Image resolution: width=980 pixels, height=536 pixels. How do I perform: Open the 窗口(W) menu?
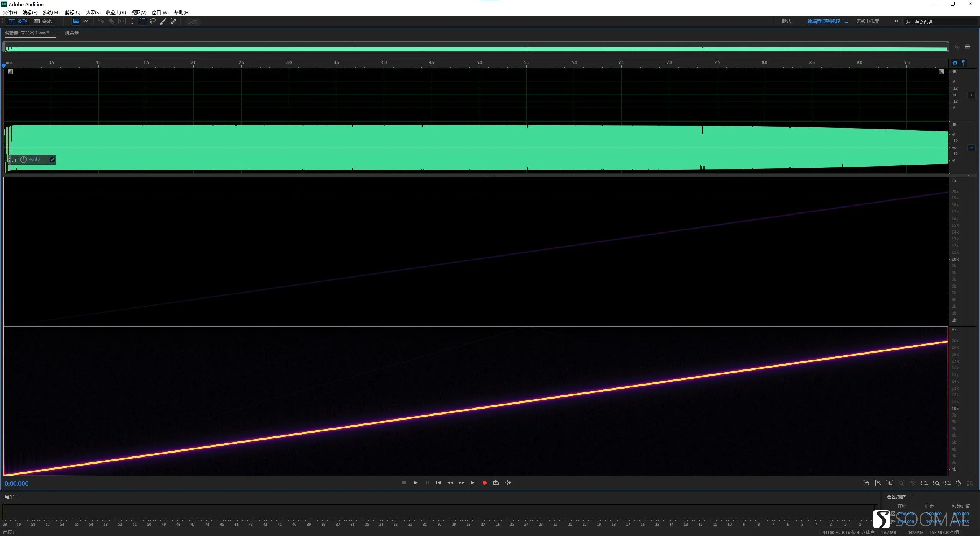[x=160, y=13]
